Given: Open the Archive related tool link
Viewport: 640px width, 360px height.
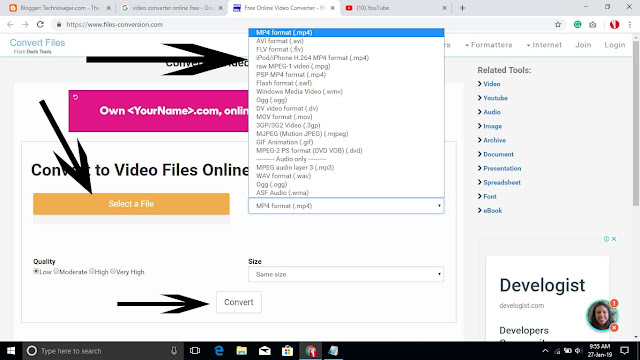Looking at the screenshot, I should [494, 140].
